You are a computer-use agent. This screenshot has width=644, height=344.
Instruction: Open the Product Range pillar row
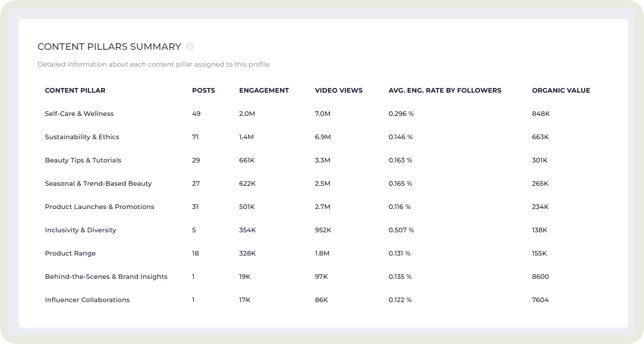coord(70,253)
